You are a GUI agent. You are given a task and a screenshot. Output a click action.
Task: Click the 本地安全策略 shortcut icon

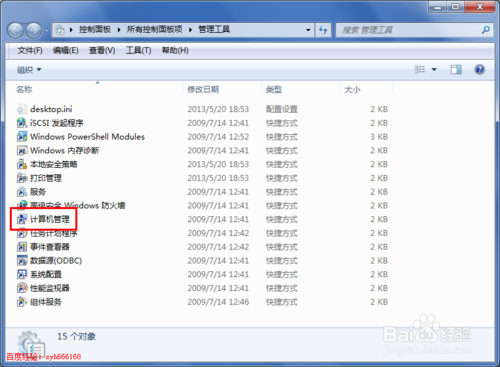click(22, 164)
